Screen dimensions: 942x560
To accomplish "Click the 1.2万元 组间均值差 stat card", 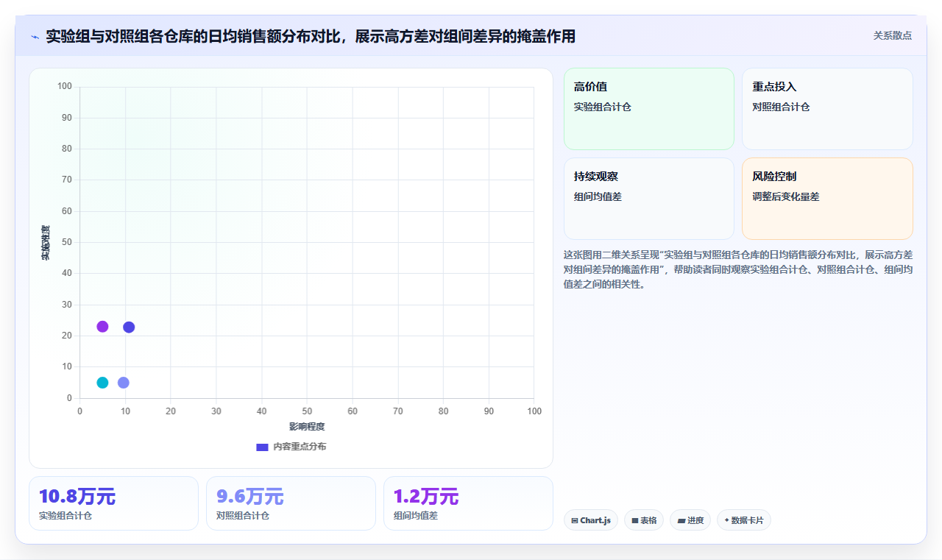I will [468, 503].
